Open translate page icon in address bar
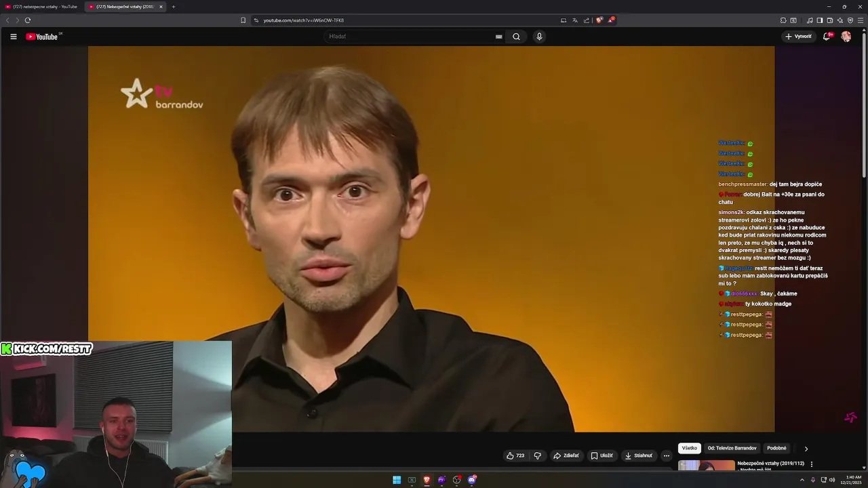Image resolution: width=868 pixels, height=488 pixels. (x=575, y=20)
